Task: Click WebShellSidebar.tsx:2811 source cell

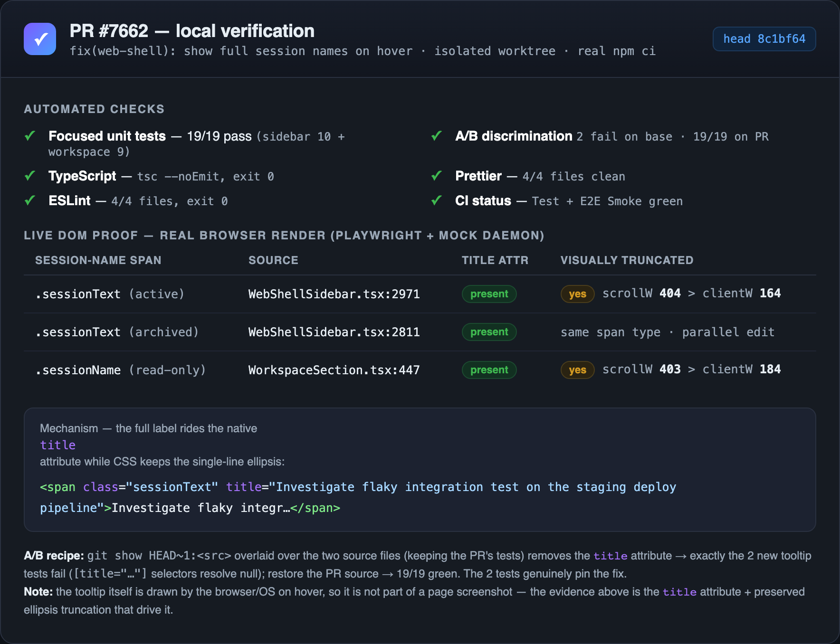Action: [334, 332]
